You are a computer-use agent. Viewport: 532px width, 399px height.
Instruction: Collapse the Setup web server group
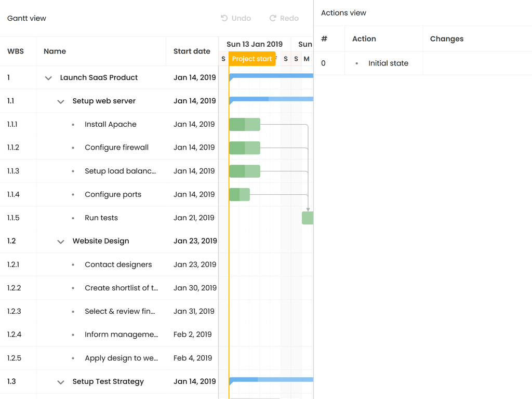tap(61, 101)
